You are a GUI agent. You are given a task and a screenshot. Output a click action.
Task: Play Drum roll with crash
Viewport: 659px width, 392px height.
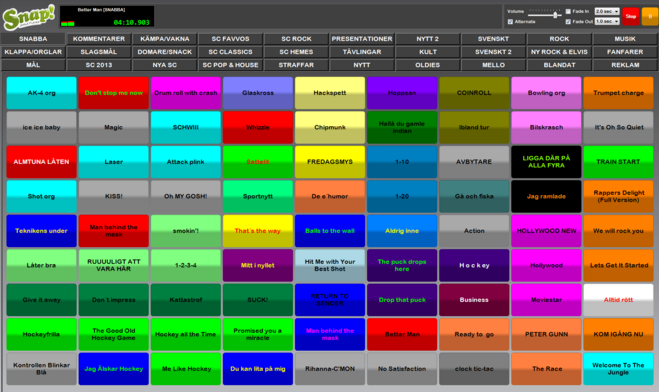point(186,93)
